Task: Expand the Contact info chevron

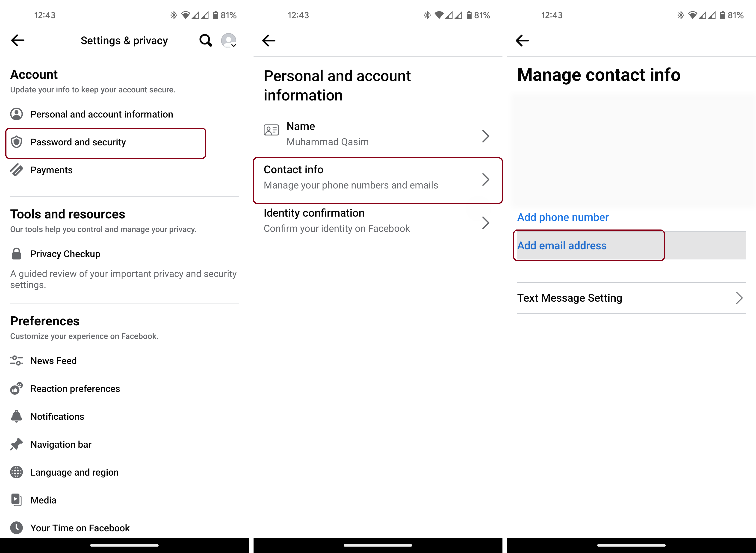Action: coord(485,179)
